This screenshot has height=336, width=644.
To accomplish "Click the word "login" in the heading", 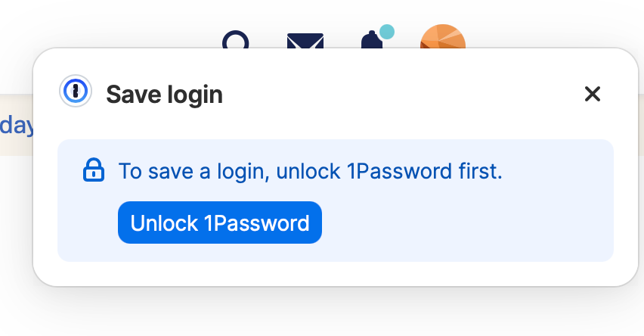I will (195, 95).
